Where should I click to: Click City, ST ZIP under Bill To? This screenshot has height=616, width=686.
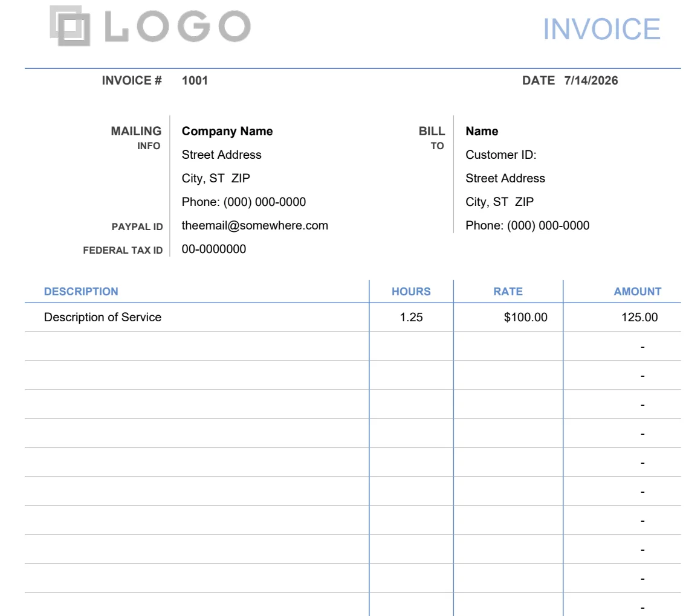coord(499,202)
